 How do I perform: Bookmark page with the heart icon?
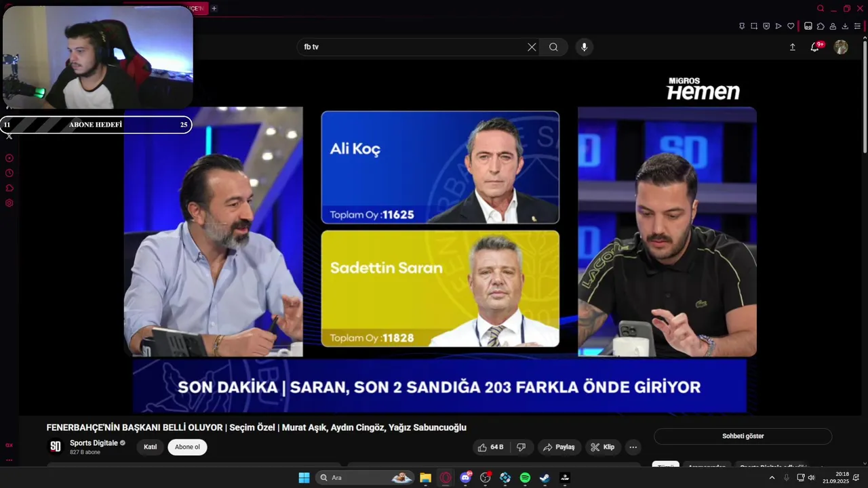791,26
